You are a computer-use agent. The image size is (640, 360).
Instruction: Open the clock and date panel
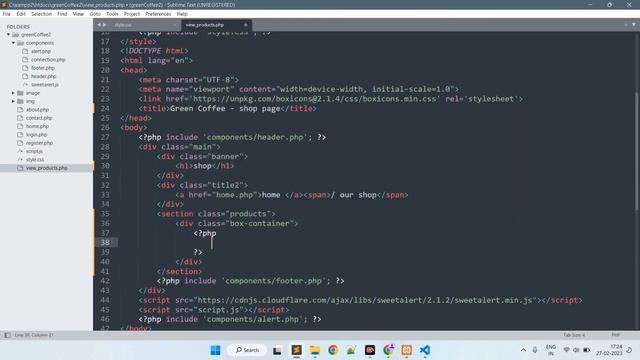[x=609, y=350]
